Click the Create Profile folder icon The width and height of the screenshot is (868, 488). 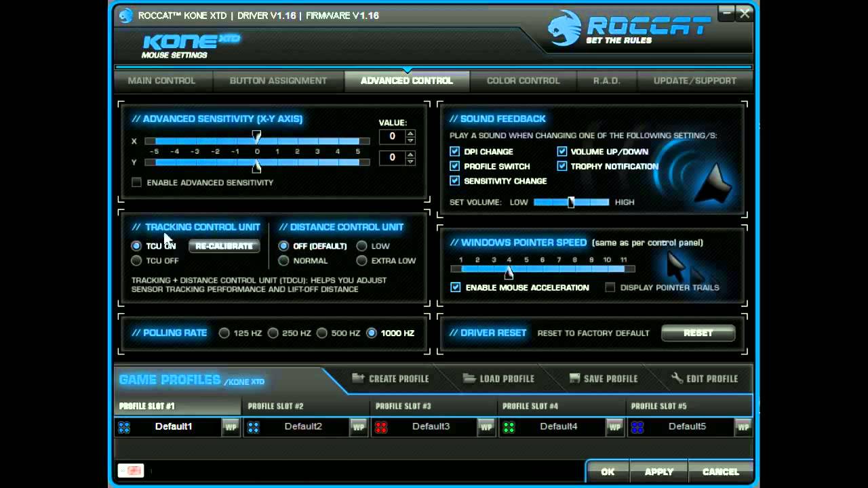coord(358,378)
